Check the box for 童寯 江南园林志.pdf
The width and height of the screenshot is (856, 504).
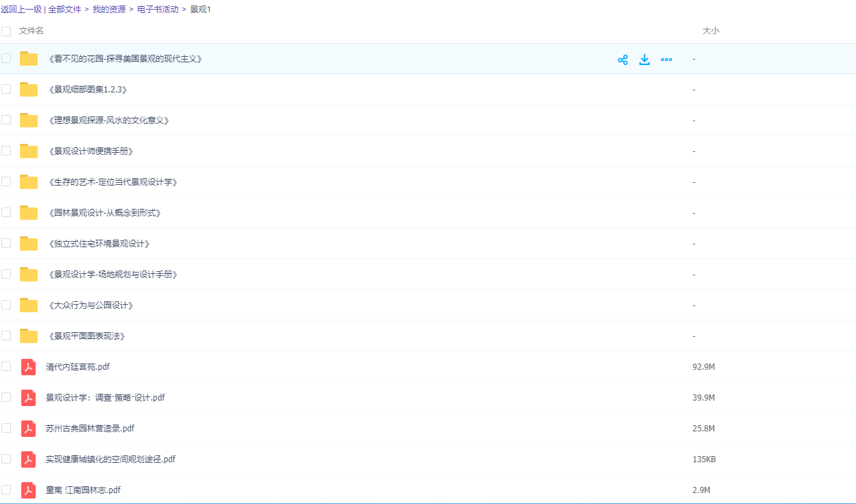coord(6,490)
